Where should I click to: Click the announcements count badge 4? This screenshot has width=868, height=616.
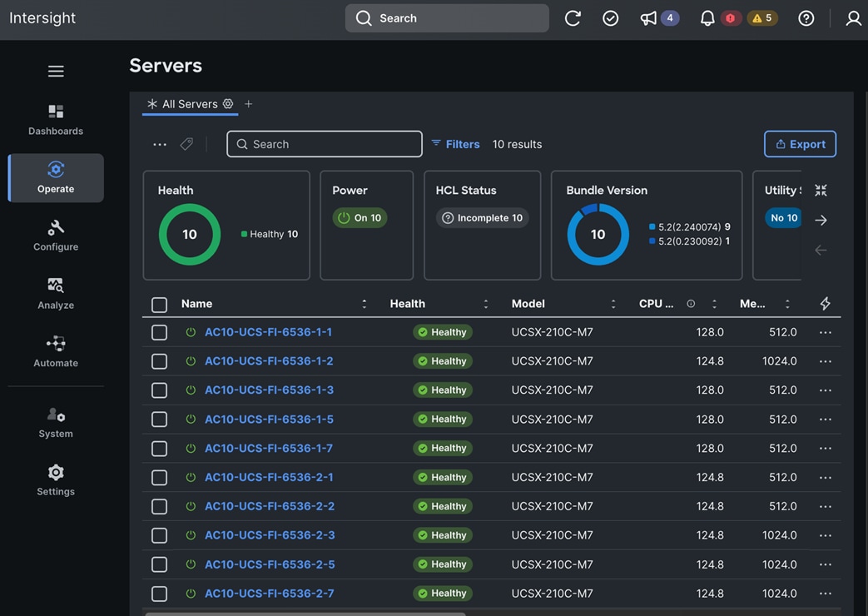pos(670,18)
